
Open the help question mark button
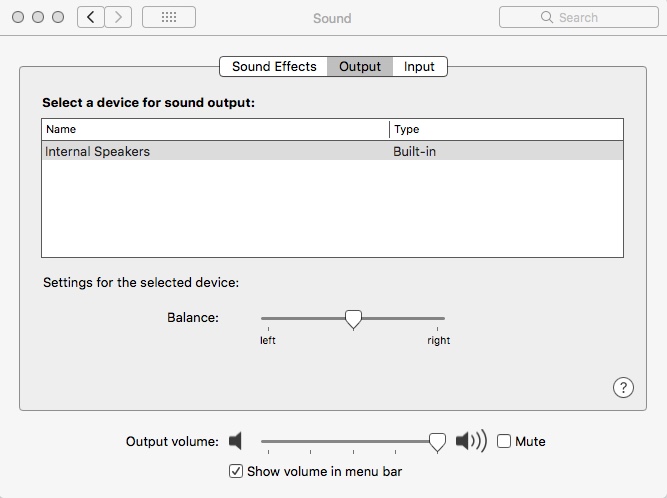(x=622, y=388)
